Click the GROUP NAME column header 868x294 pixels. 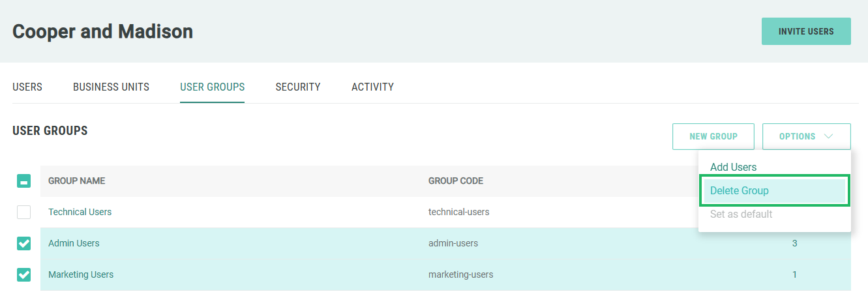tap(76, 181)
